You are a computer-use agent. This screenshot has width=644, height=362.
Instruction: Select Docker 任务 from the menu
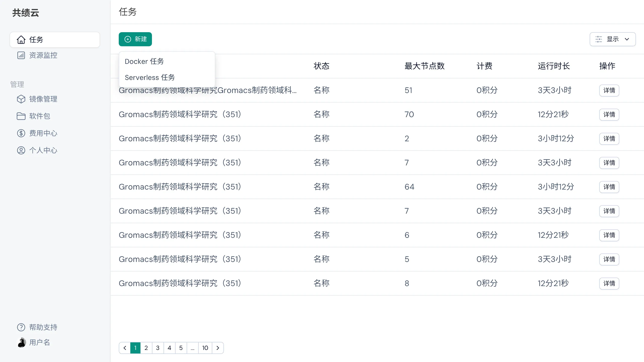pyautogui.click(x=144, y=61)
